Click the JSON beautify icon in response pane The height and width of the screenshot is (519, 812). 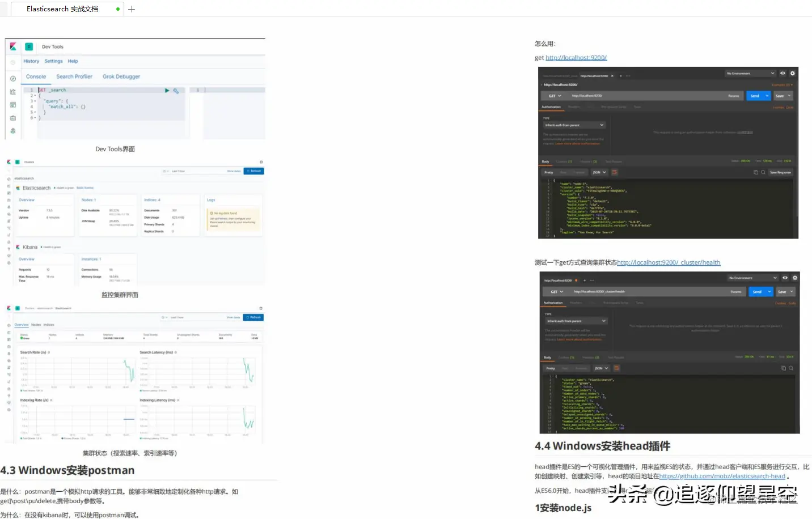pos(615,172)
